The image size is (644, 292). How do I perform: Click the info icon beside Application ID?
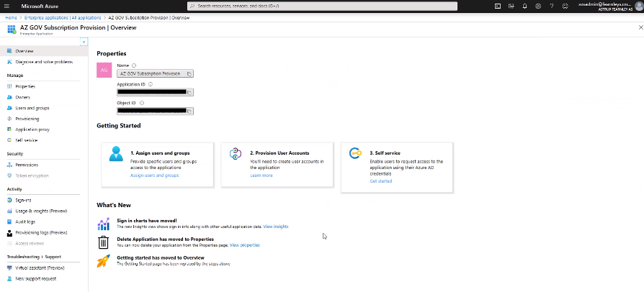[x=151, y=84]
